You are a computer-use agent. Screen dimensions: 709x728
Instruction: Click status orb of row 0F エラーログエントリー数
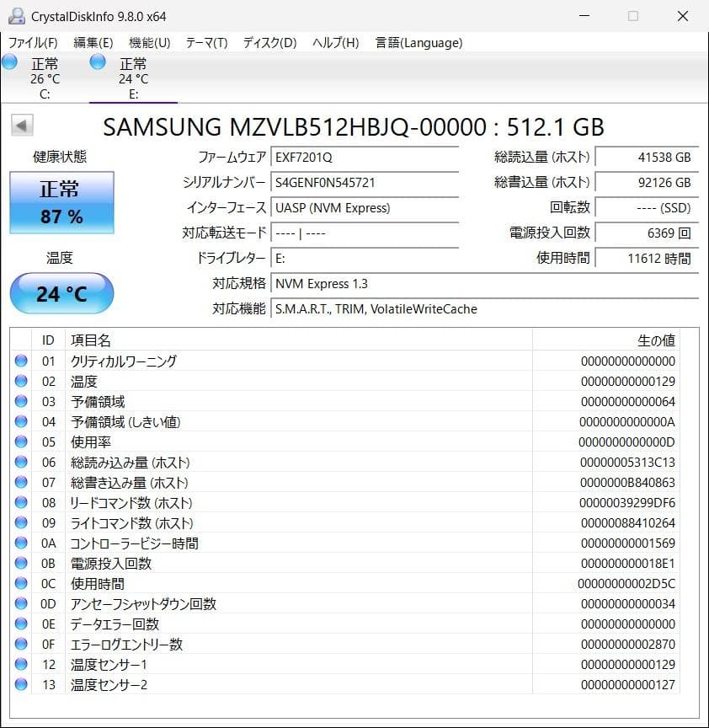(x=21, y=644)
